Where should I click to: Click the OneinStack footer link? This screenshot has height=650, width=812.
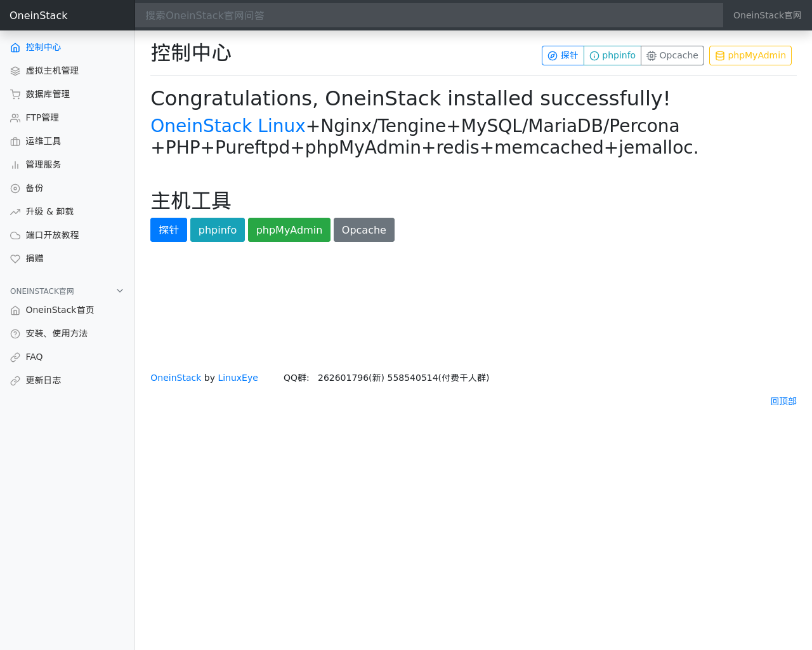coord(176,378)
